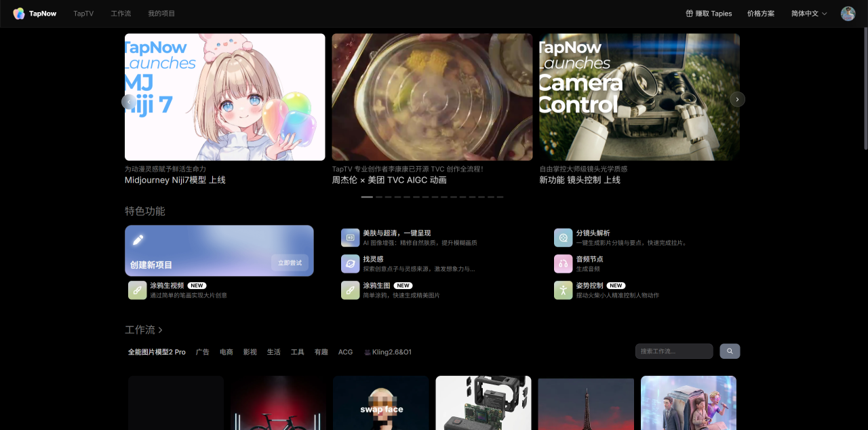The height and width of the screenshot is (430, 868).
Task: Select the 广告 workflow tab
Action: [203, 352]
